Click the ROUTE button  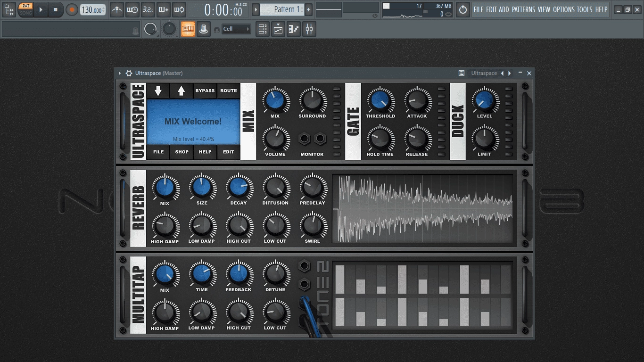pos(229,91)
